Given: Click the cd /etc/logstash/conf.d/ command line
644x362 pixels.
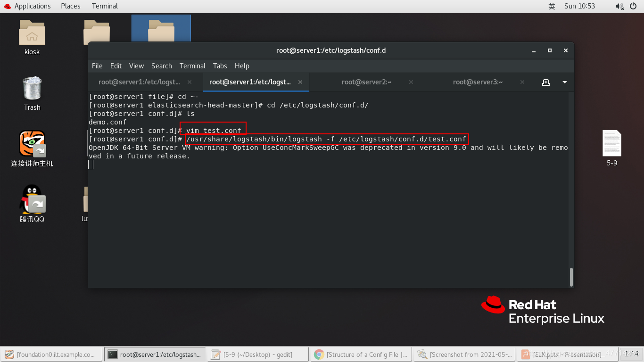Looking at the screenshot, I should [318, 105].
